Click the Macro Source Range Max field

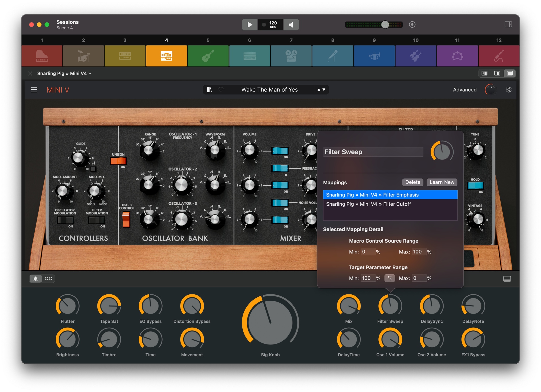coord(419,252)
